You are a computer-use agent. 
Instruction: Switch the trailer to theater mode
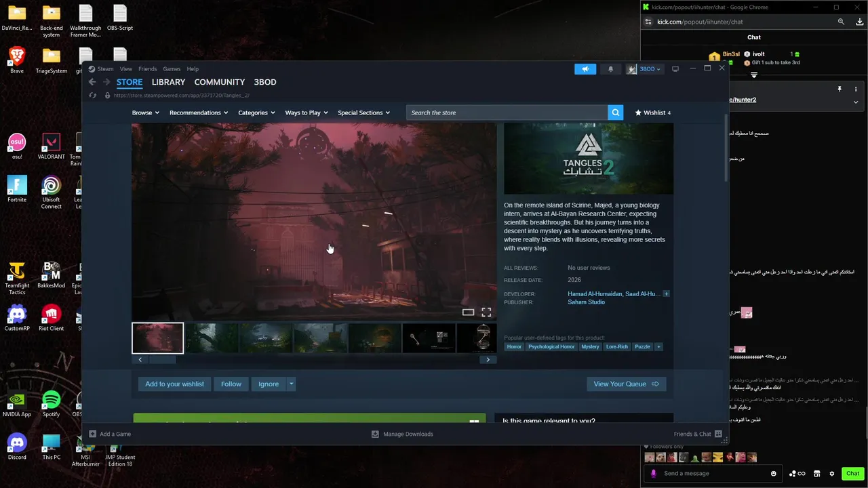point(468,312)
